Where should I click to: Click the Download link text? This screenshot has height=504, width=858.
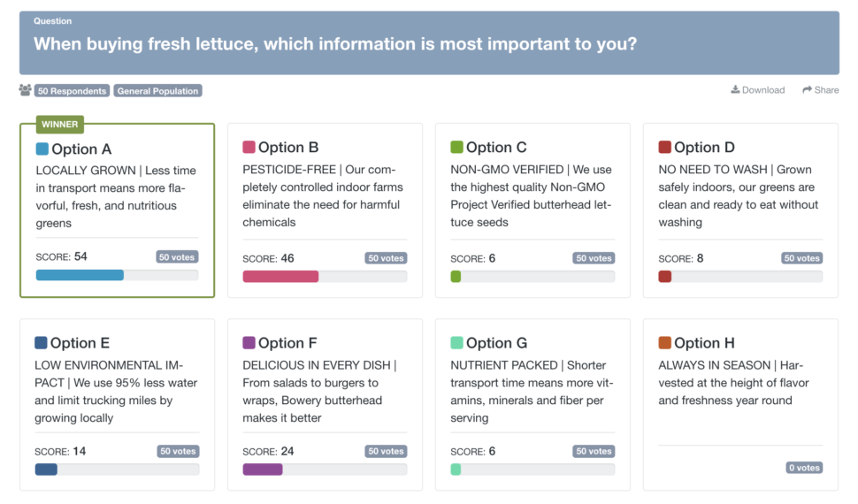point(763,89)
